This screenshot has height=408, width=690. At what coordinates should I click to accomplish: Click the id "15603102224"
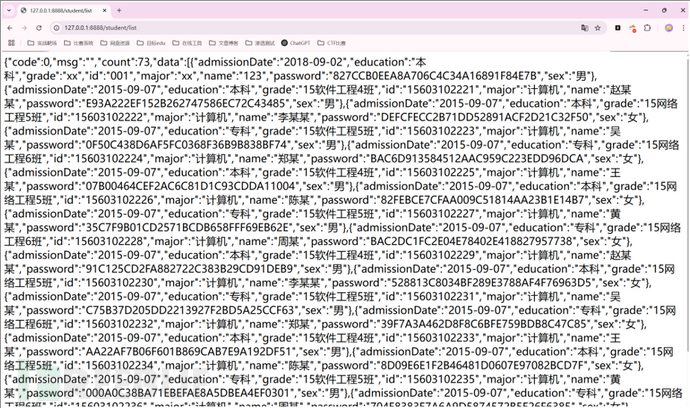tap(111, 158)
